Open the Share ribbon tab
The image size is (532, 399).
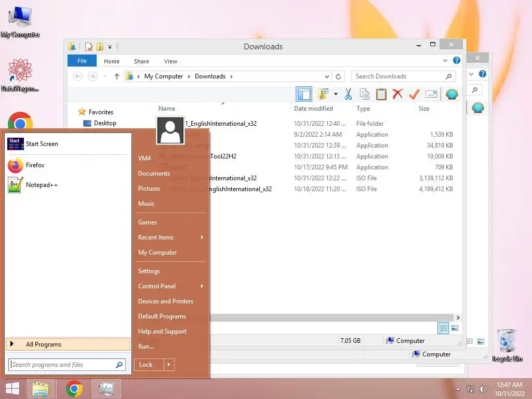141,61
